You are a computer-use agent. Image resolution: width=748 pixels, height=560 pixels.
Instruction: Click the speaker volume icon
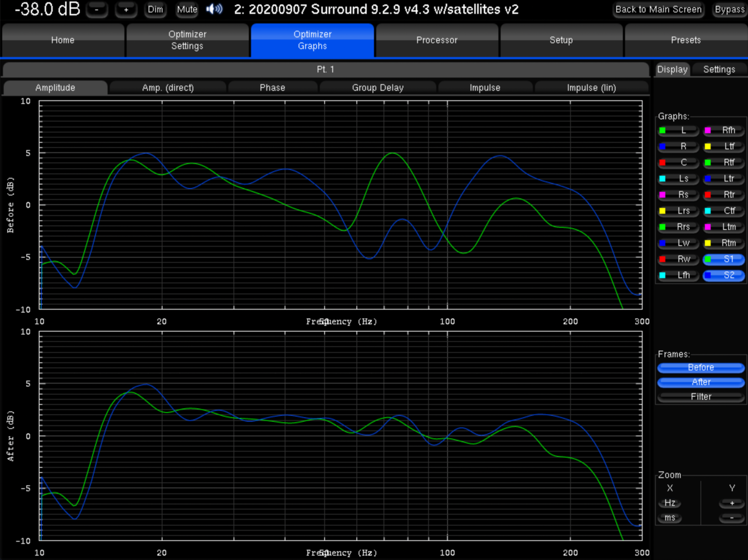(215, 9)
